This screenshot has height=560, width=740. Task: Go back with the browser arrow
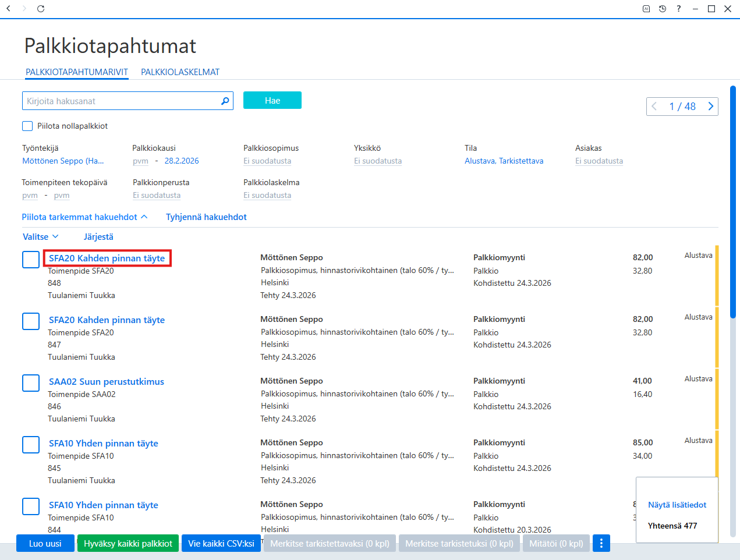[8, 9]
